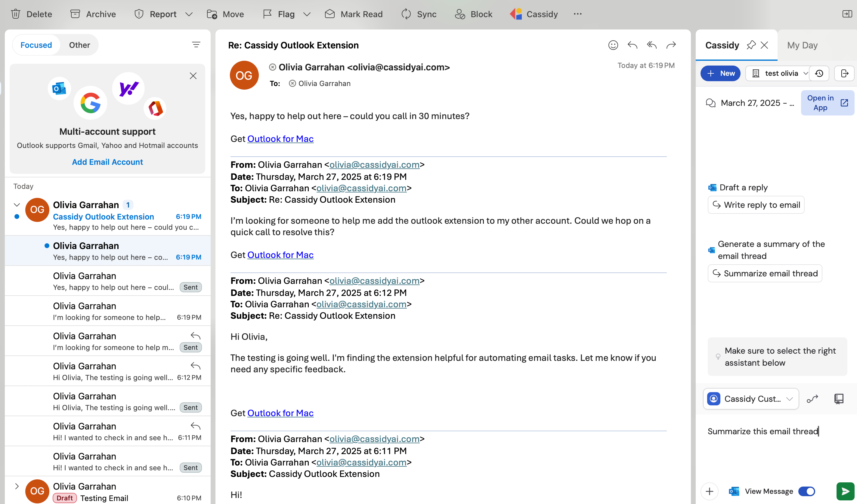
Task: Click the green send message button
Action: coord(845,491)
